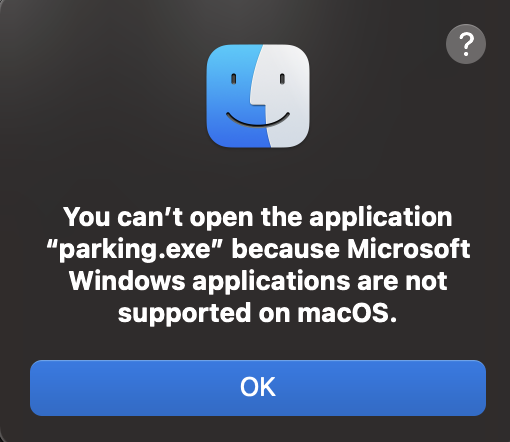Image resolution: width=510 pixels, height=442 pixels.
Task: Acknowledge the unsupported app alert via OK
Action: pos(258,388)
